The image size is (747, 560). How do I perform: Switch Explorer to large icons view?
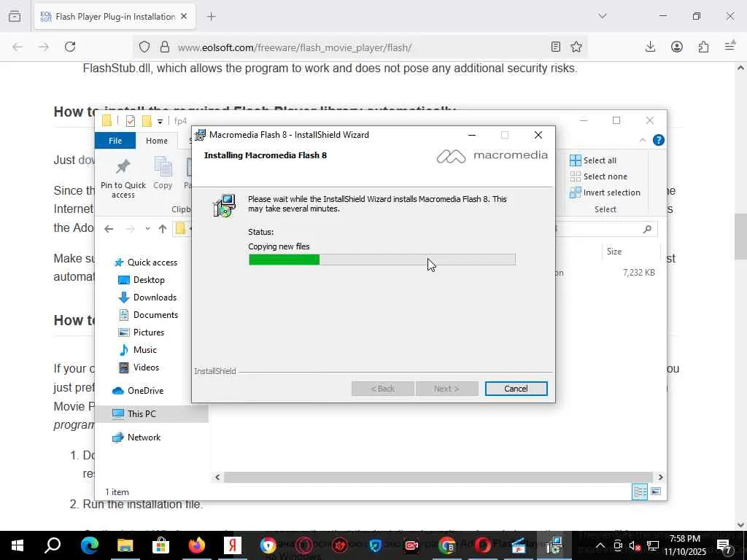point(656,491)
